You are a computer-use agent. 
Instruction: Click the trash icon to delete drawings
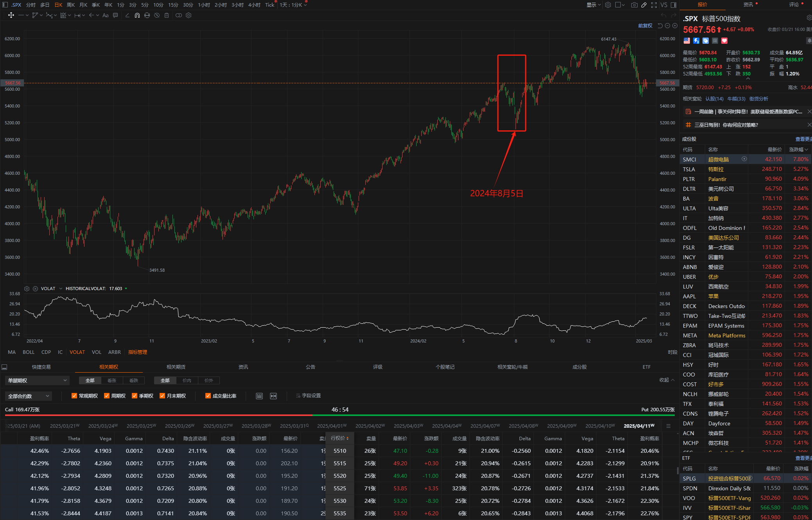[x=167, y=15]
